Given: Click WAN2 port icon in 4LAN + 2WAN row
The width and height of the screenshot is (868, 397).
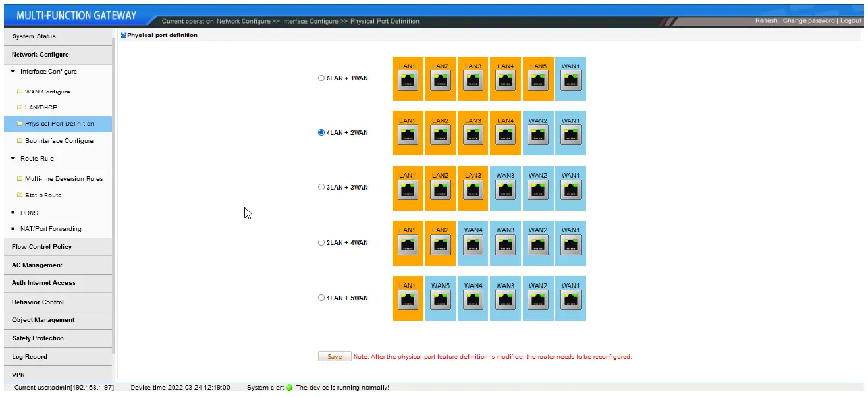Looking at the screenshot, I should tap(538, 135).
